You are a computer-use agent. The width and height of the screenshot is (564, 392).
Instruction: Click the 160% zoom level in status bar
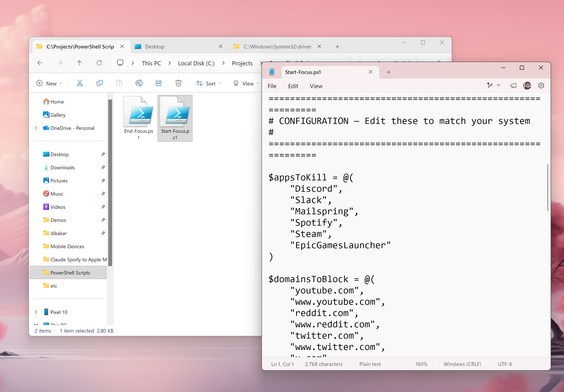tap(421, 364)
